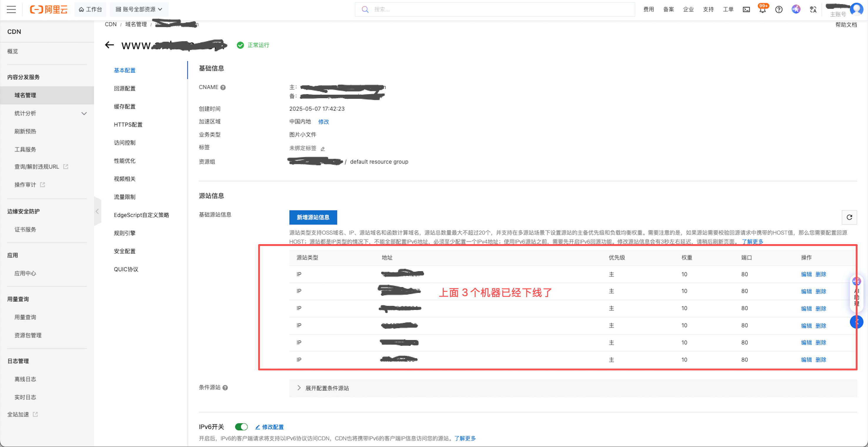Open the 账号全部资源 dropdown
This screenshot has height=447, width=868.
(x=139, y=9)
